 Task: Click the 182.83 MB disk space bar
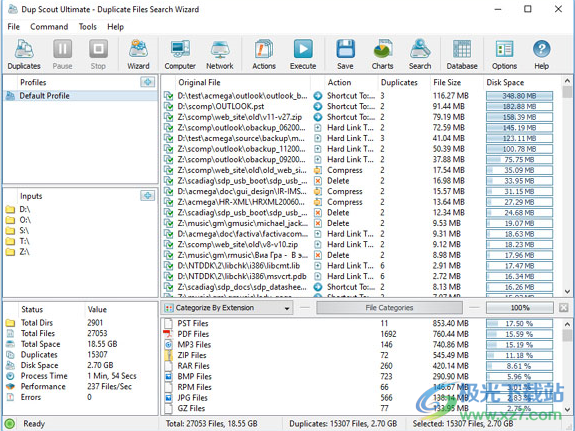[x=519, y=107]
